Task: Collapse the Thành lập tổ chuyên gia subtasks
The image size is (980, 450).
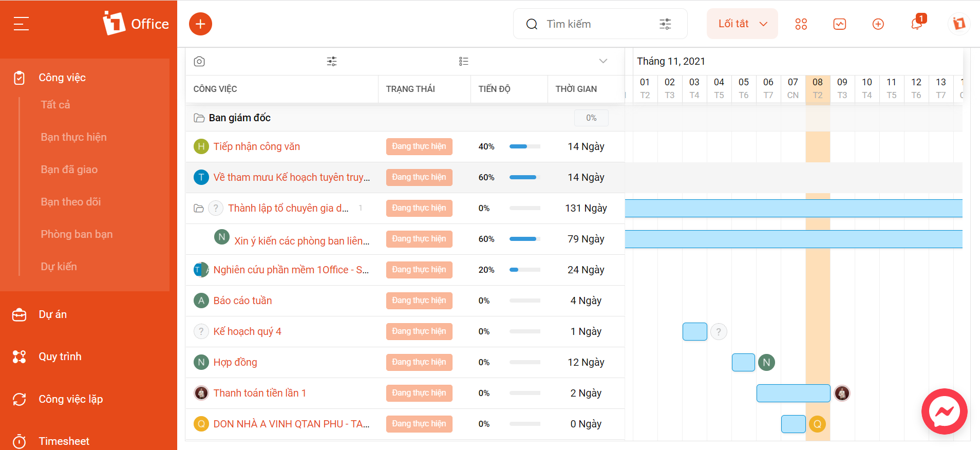Action: tap(199, 208)
